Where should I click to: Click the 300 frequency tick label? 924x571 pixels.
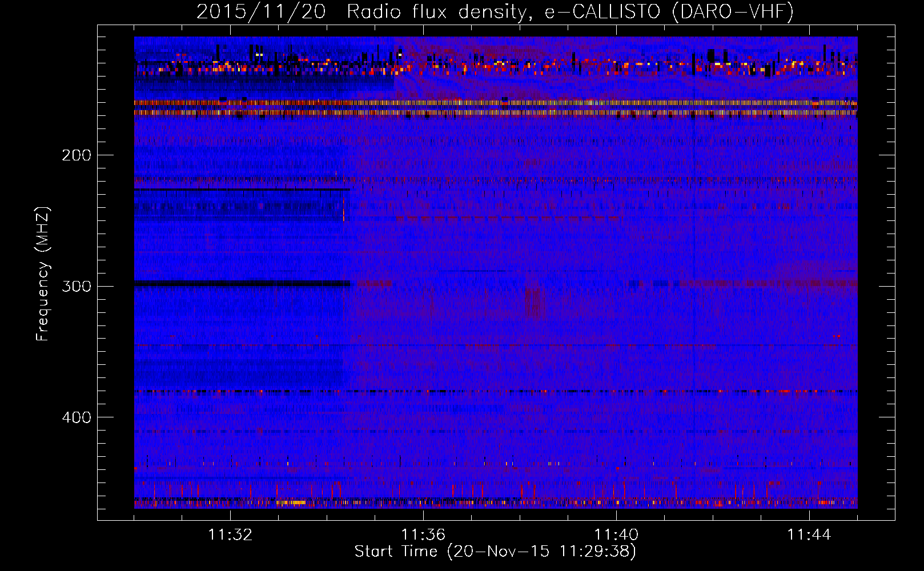[77, 286]
